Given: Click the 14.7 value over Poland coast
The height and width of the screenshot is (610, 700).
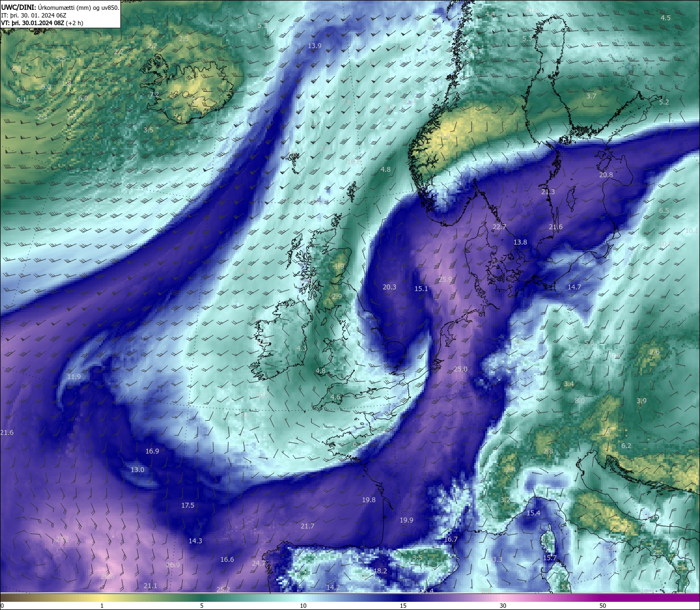Looking at the screenshot, I should (x=574, y=287).
